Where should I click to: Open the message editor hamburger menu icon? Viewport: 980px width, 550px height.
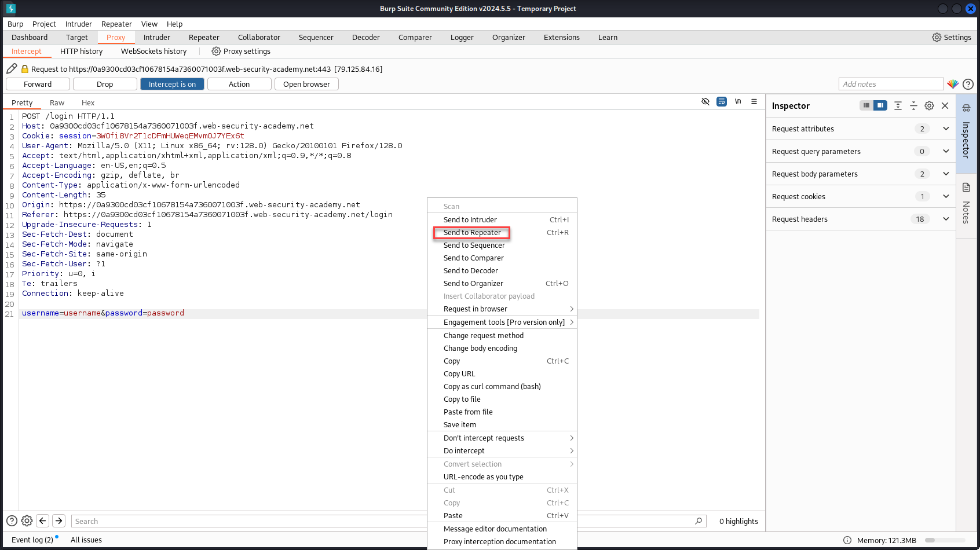pos(754,101)
